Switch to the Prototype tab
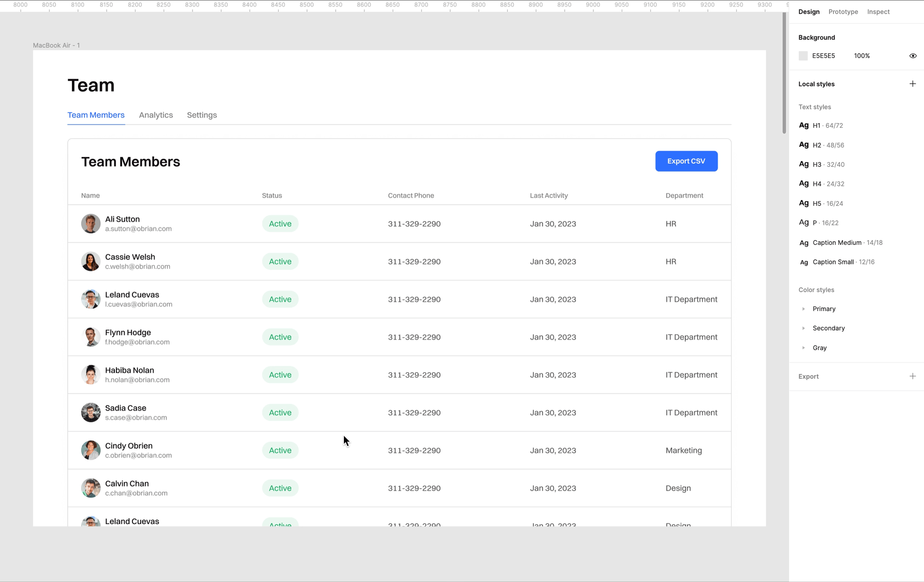This screenshot has width=924, height=582. tap(843, 12)
